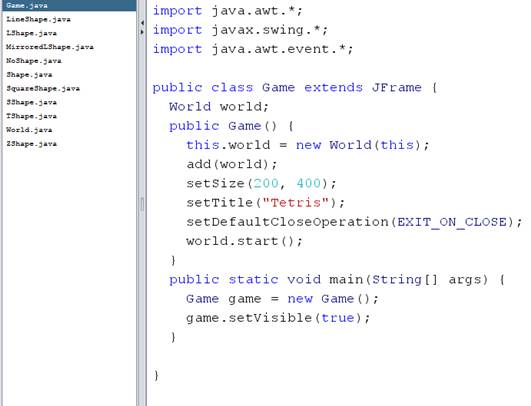
Task: Open ZShape.java file entry
Action: (31, 144)
